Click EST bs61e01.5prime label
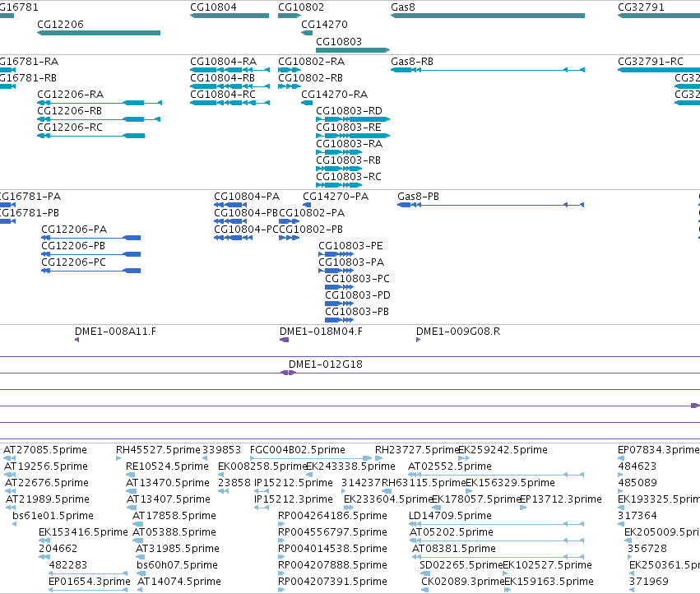The height and width of the screenshot is (594, 700). coord(53,517)
